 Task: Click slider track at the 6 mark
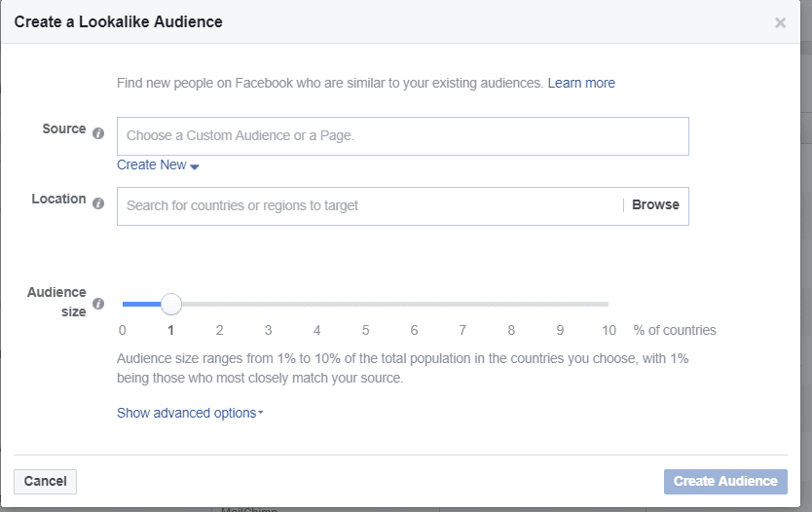coord(415,305)
